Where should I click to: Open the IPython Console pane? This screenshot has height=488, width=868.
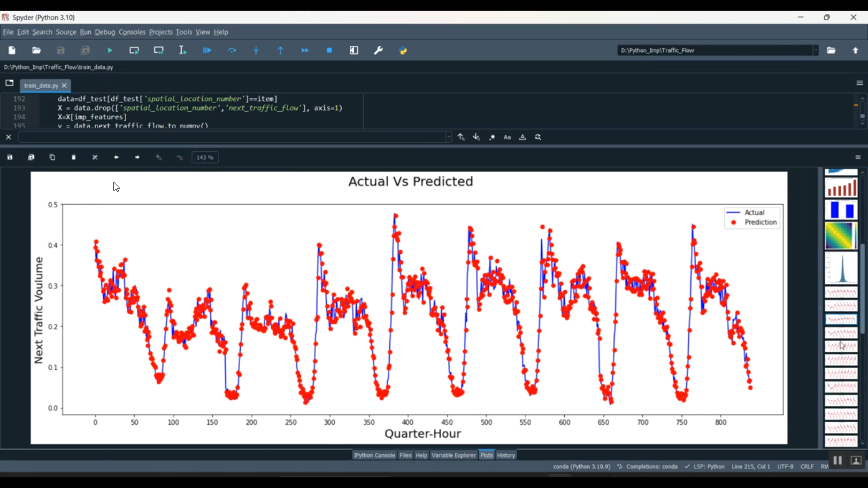click(374, 455)
